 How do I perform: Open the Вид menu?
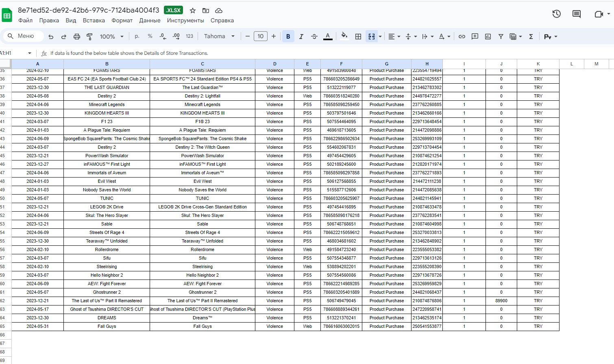coord(71,20)
